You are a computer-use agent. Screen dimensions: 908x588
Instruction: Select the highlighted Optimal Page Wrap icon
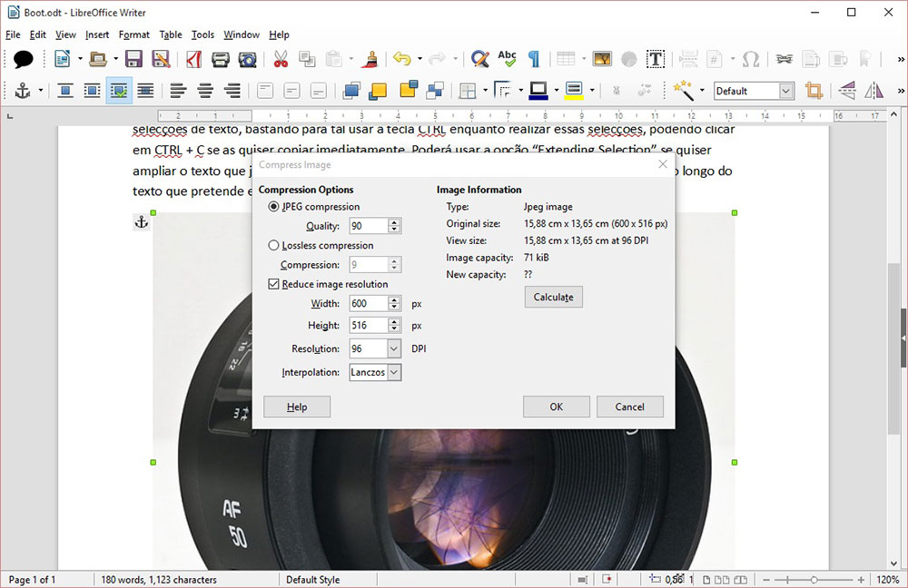point(119,91)
